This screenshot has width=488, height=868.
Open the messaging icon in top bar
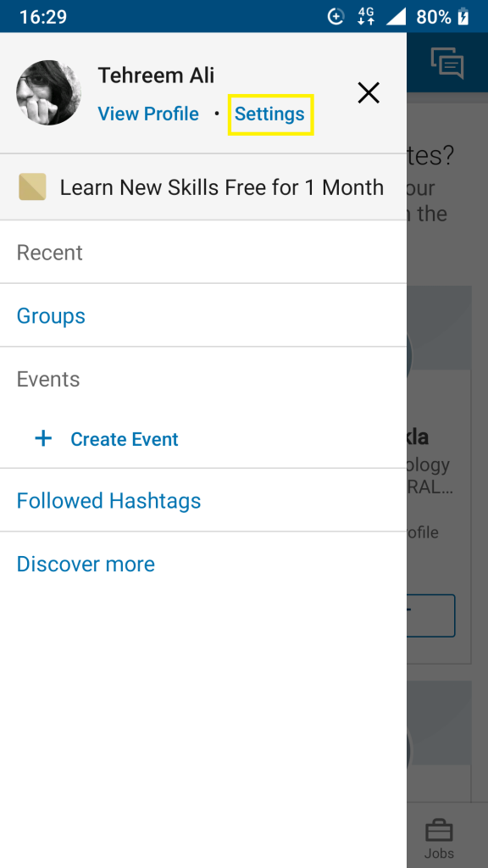[447, 63]
